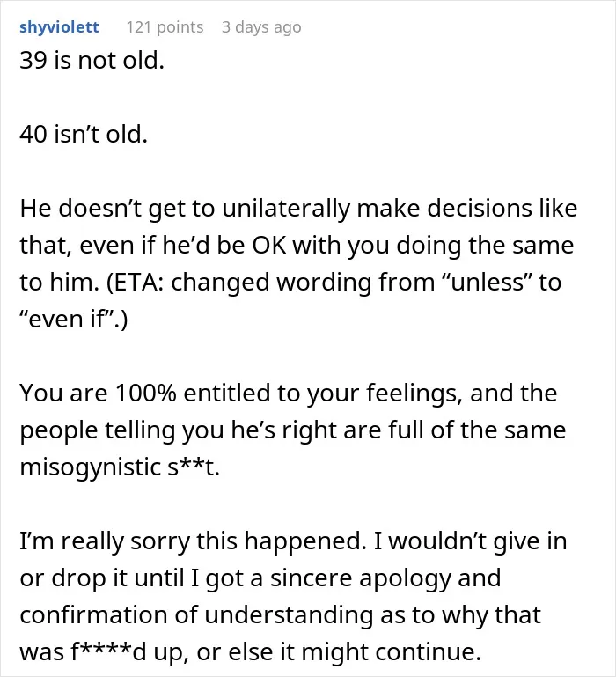
Task: Select the line '40 isn't old.'
Action: [x=84, y=135]
